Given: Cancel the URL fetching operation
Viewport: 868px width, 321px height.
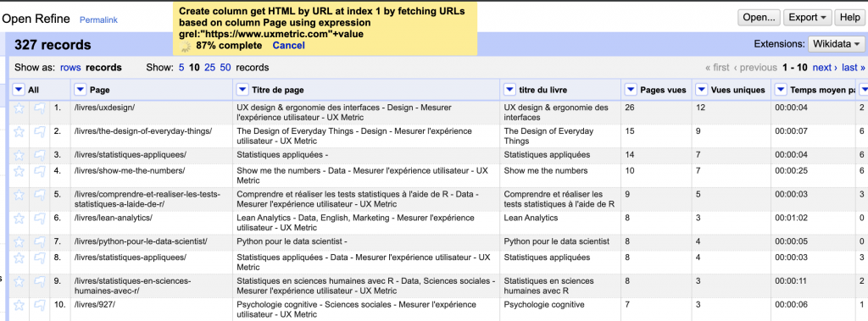Looking at the screenshot, I should click(x=288, y=46).
